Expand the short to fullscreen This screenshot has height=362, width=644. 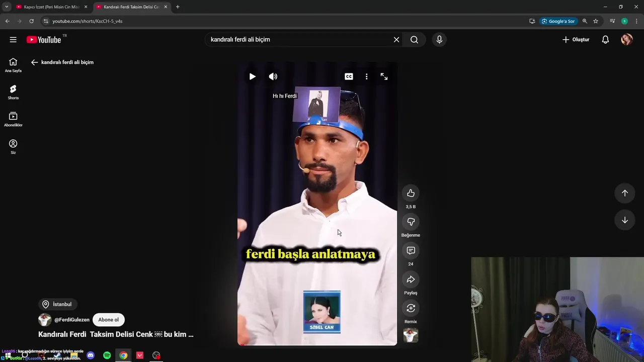click(x=384, y=76)
